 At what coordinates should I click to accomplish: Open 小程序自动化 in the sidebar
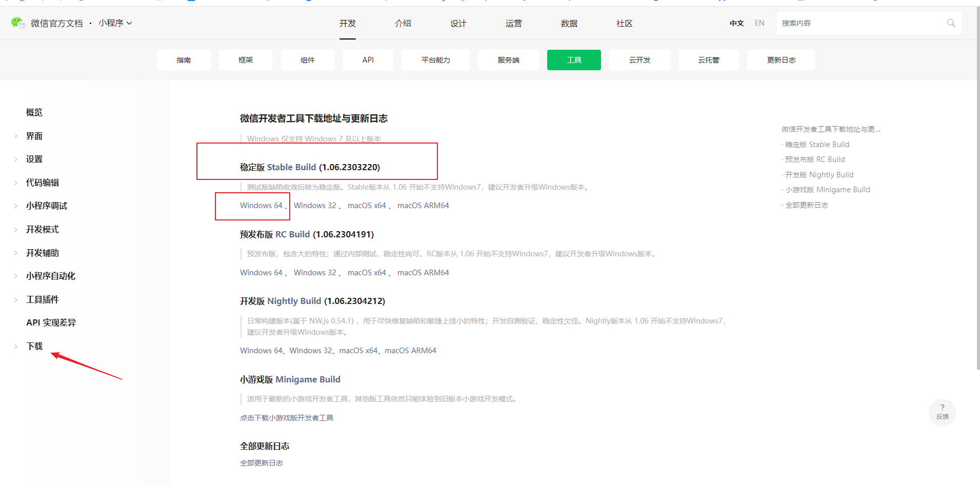pyautogui.click(x=51, y=276)
